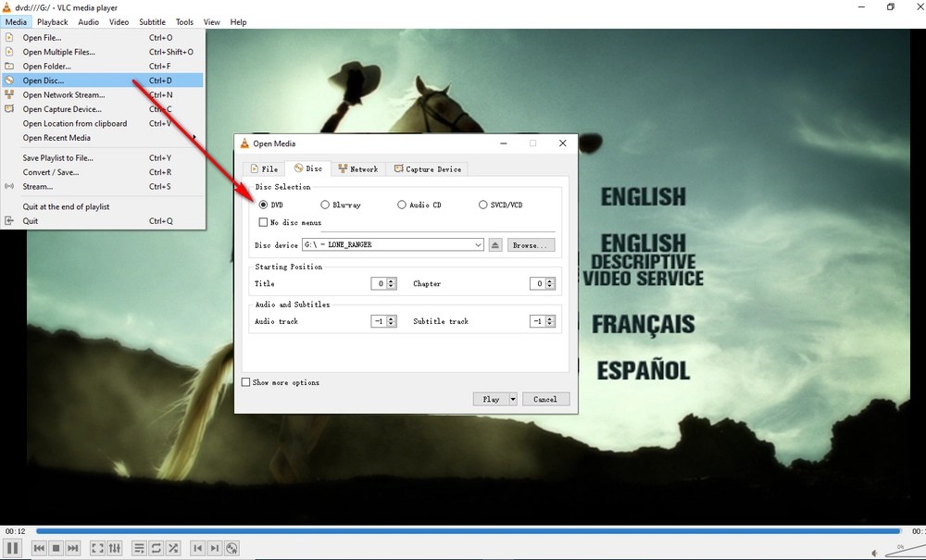Viewport: 926px width, 560px height.
Task: Open the Play button dropdown arrow
Action: (513, 400)
